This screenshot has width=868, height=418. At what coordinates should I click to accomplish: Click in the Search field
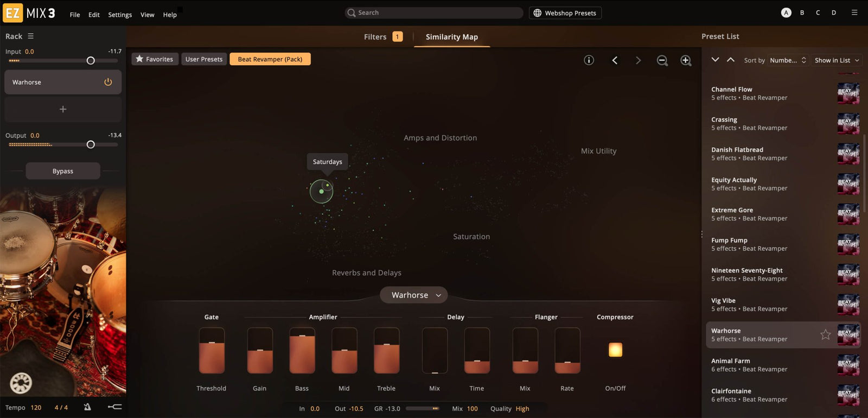pos(434,12)
